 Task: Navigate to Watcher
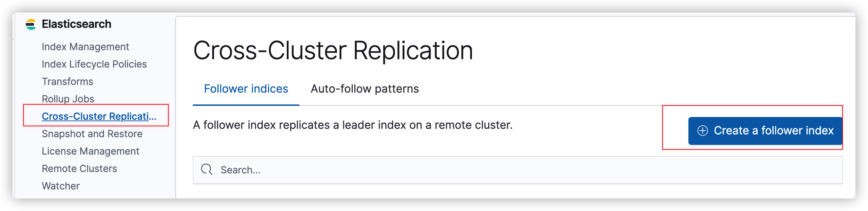(x=60, y=186)
